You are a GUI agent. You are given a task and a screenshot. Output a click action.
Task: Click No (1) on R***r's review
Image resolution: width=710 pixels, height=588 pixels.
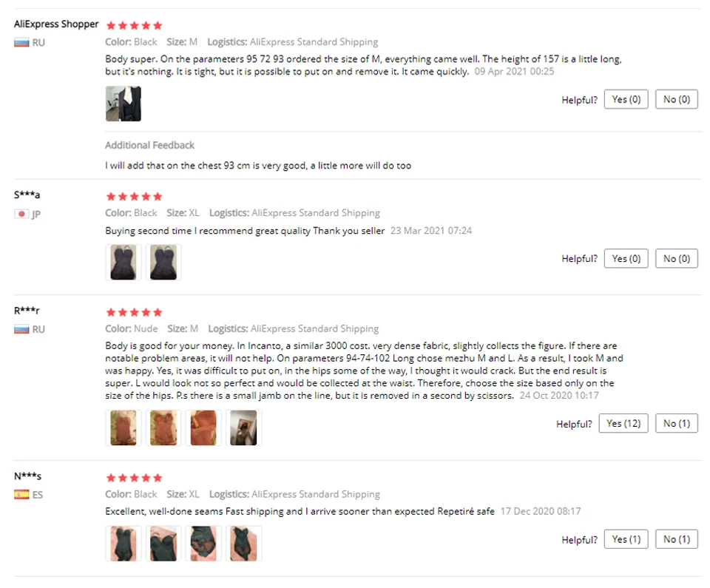pos(677,423)
